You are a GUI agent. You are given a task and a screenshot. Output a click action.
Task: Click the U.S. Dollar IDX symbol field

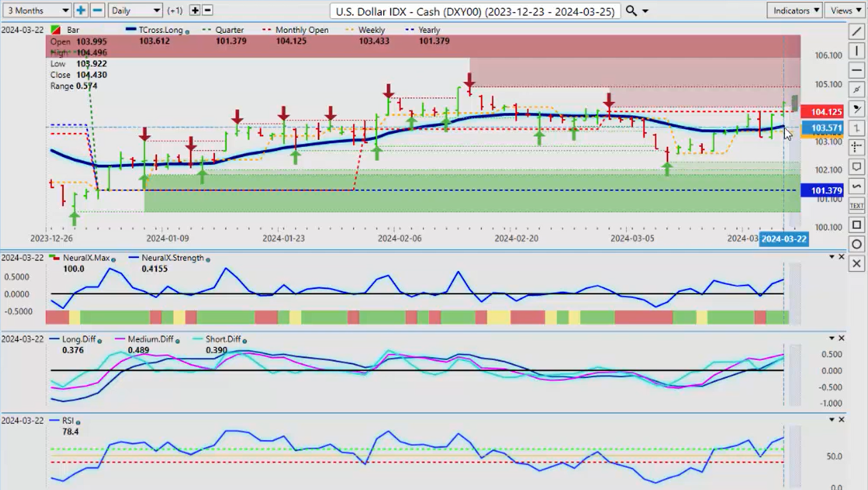click(475, 11)
